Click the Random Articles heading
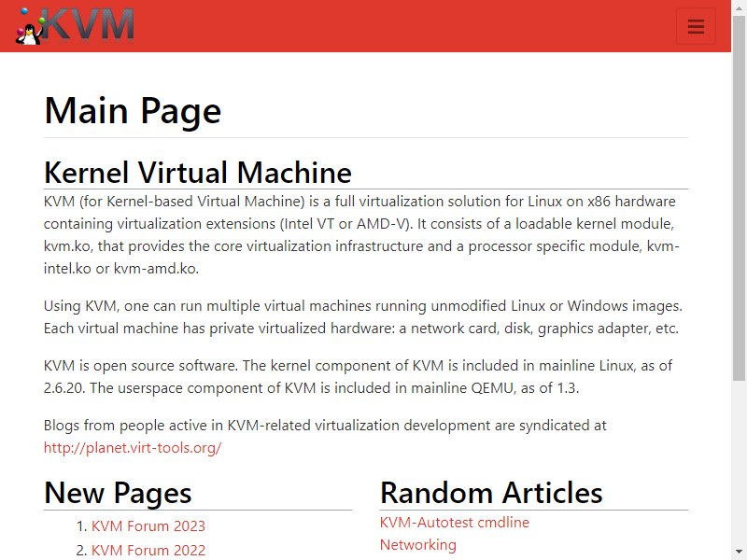 (491, 493)
